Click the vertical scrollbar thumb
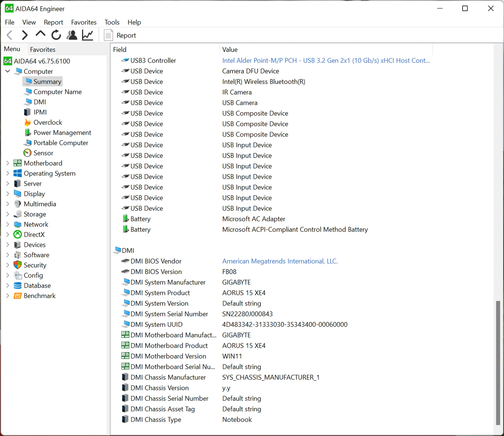 pyautogui.click(x=498, y=363)
